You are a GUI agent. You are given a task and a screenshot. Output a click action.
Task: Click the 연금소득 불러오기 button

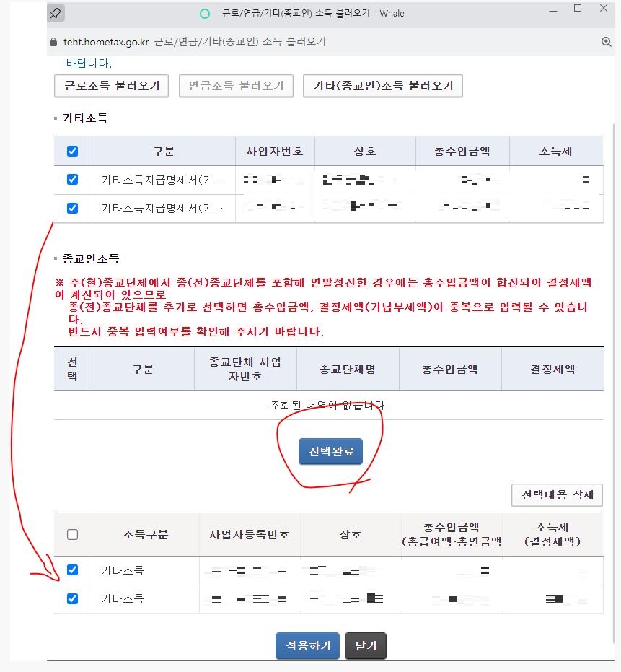pos(236,85)
